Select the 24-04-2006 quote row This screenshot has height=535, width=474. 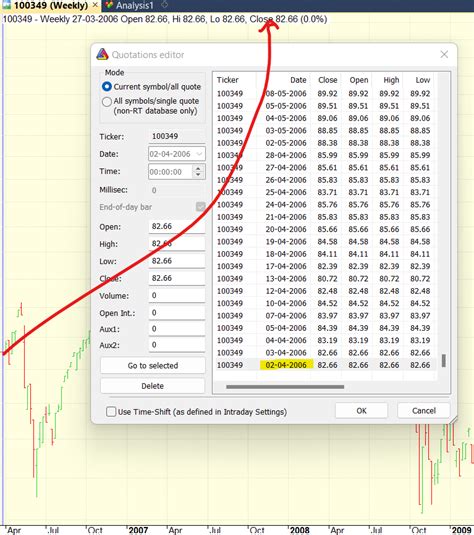(x=325, y=204)
